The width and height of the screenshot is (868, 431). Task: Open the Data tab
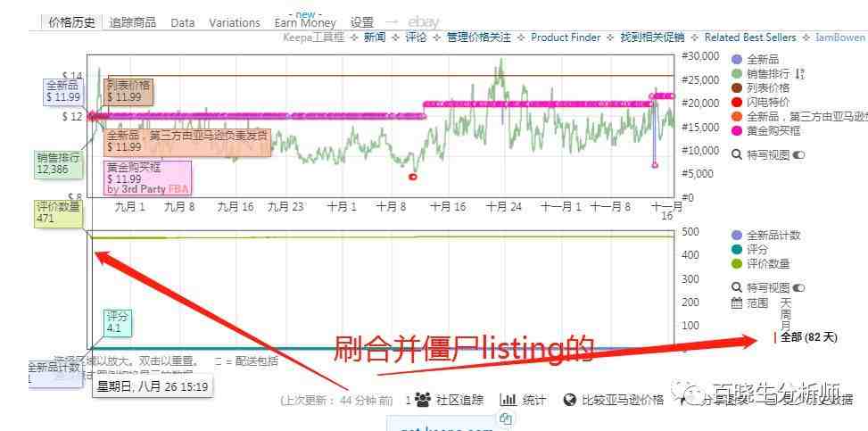(183, 22)
